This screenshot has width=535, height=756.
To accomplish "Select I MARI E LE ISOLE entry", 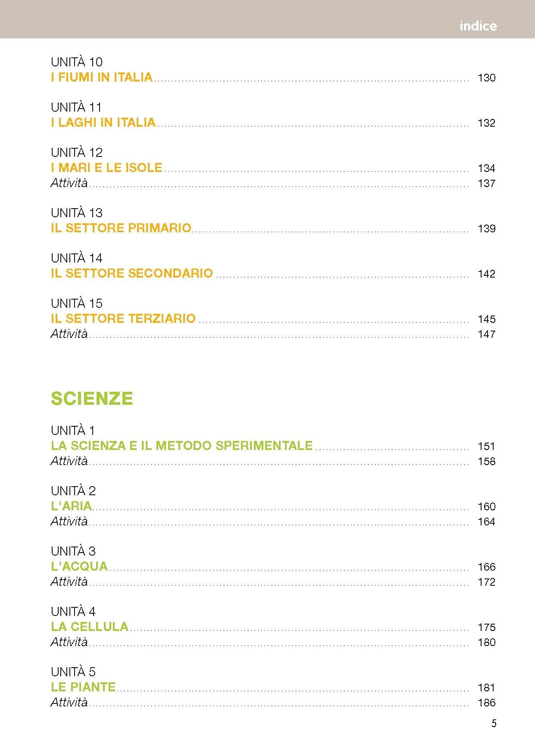I will 106,168.
